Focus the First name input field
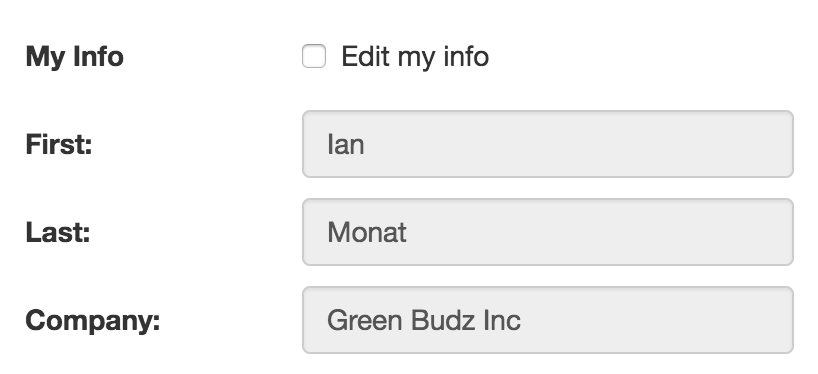818x374 pixels. click(548, 144)
